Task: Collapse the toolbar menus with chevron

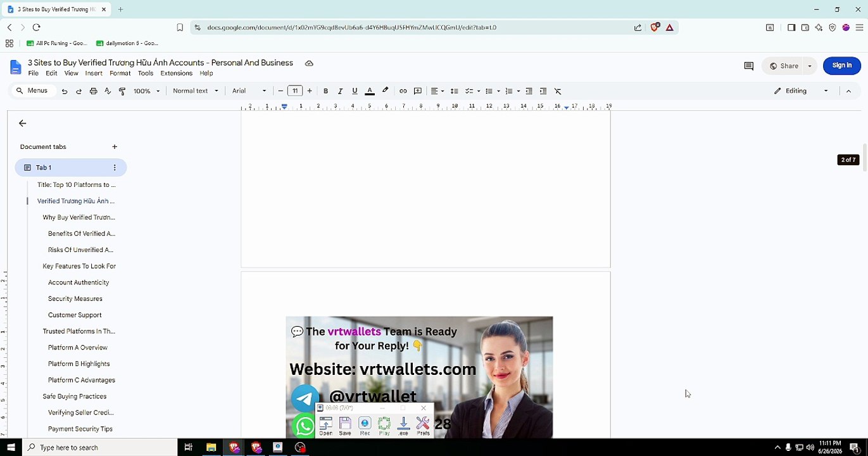Action: [848, 91]
